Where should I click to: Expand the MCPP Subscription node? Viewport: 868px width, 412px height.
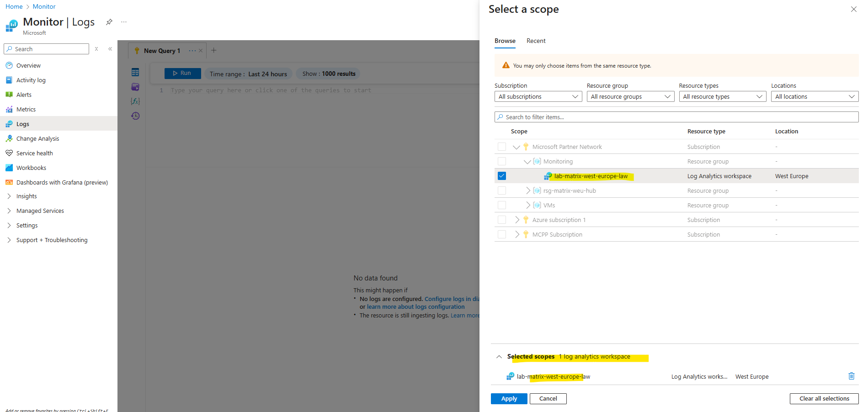pos(517,234)
